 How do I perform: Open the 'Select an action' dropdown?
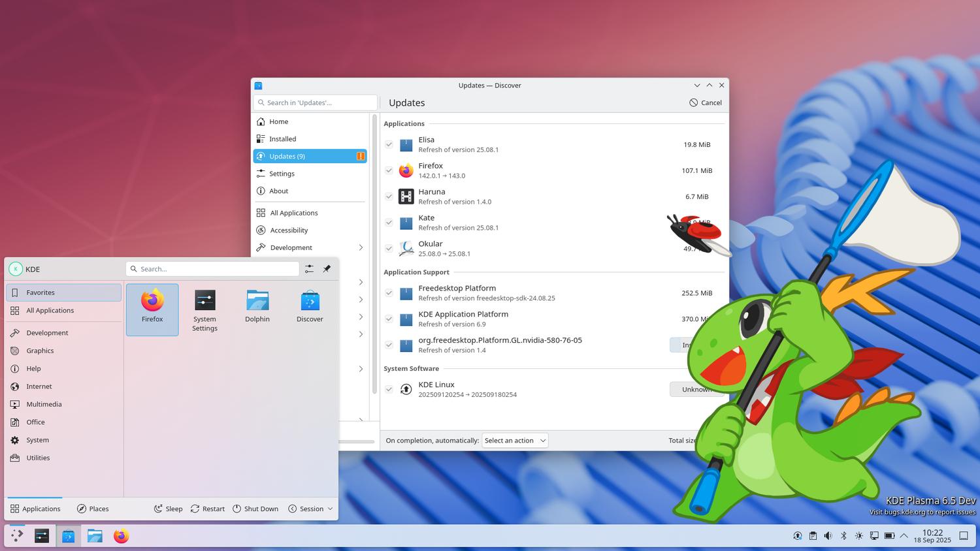515,441
